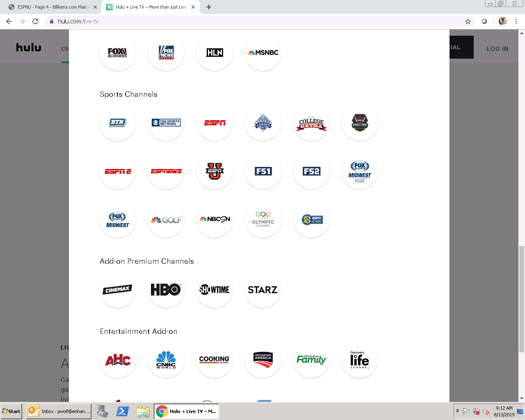Select the SEC Network logo

pos(311,219)
